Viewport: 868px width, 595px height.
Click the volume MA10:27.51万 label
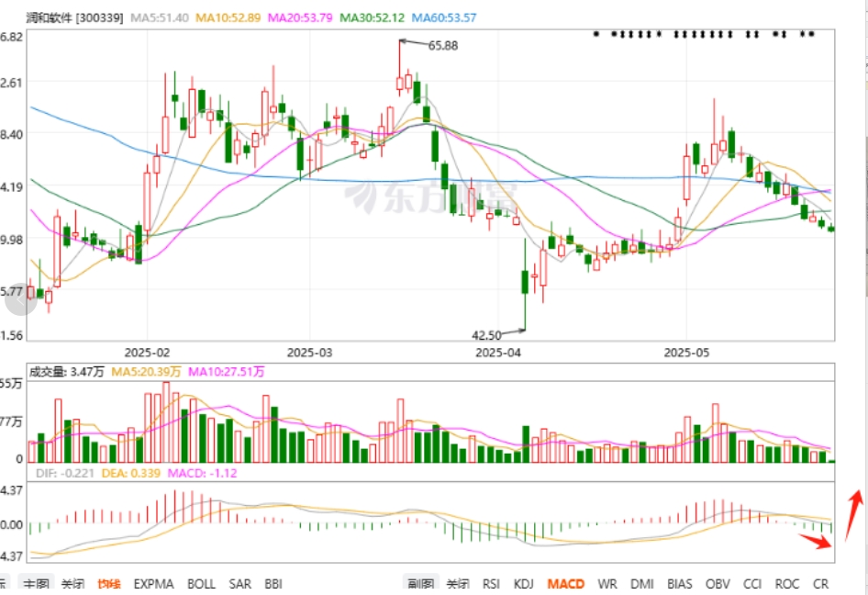[227, 372]
